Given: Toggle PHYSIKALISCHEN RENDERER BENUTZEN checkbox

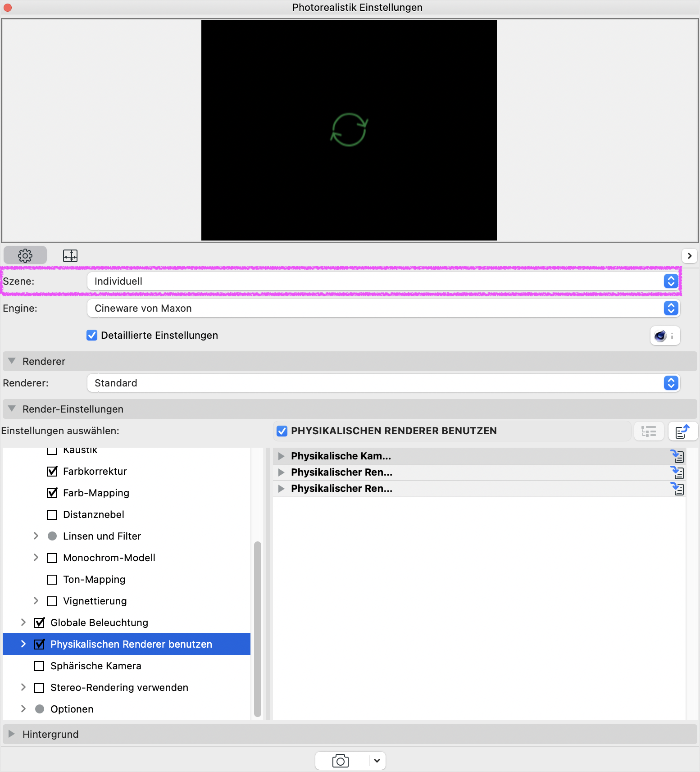Looking at the screenshot, I should tap(282, 431).
